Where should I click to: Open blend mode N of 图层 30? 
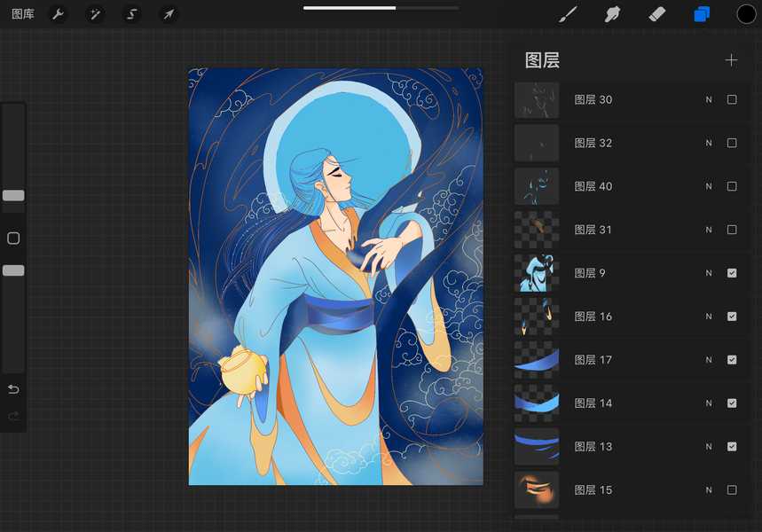pos(709,99)
